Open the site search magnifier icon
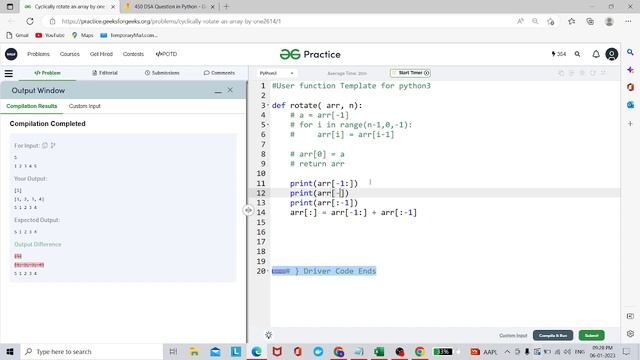The height and width of the screenshot is (360, 640). (x=577, y=54)
